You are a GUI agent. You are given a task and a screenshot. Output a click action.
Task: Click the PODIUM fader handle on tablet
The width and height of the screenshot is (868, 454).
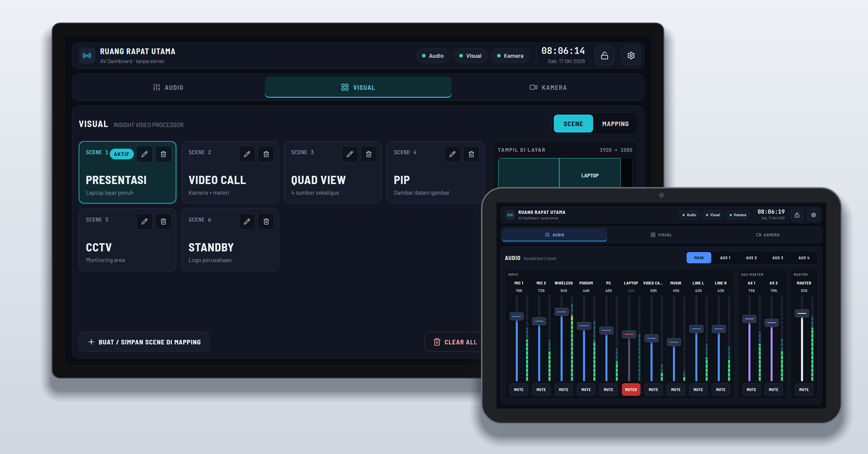[584, 326]
